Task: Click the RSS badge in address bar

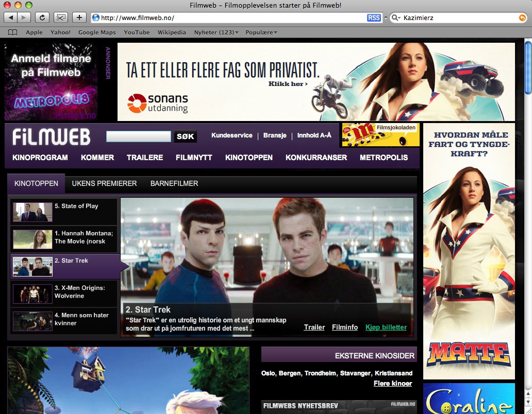Action: [374, 18]
